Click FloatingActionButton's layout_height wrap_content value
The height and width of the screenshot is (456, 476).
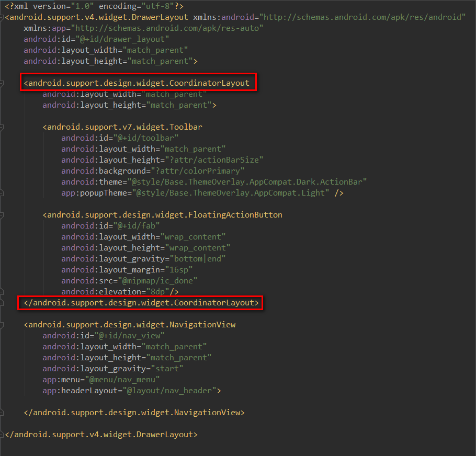point(198,247)
